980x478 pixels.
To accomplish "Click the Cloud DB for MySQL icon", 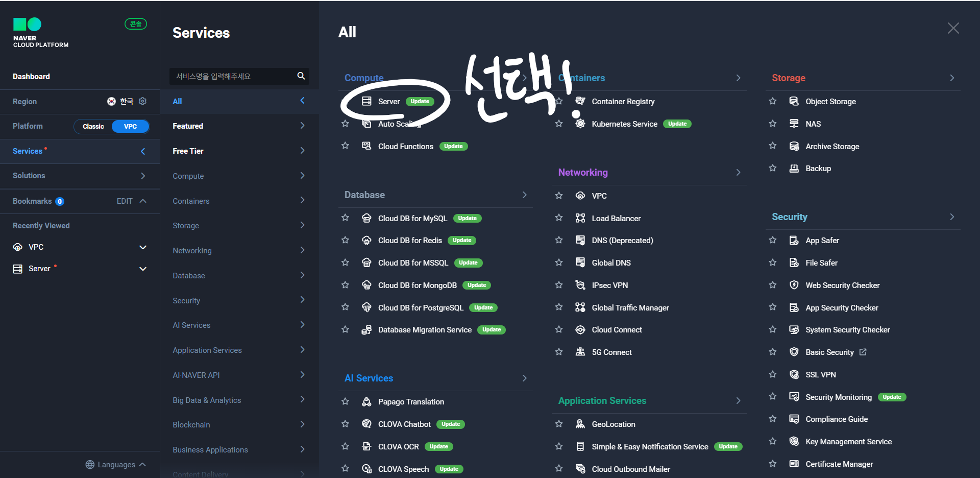I will (366, 218).
